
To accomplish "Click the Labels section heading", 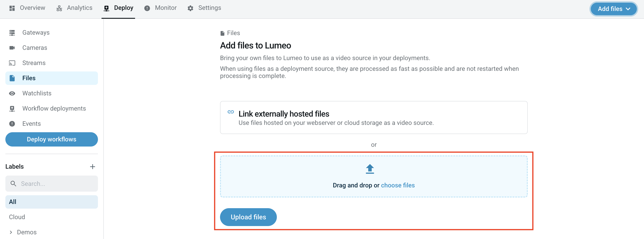I will [x=15, y=167].
